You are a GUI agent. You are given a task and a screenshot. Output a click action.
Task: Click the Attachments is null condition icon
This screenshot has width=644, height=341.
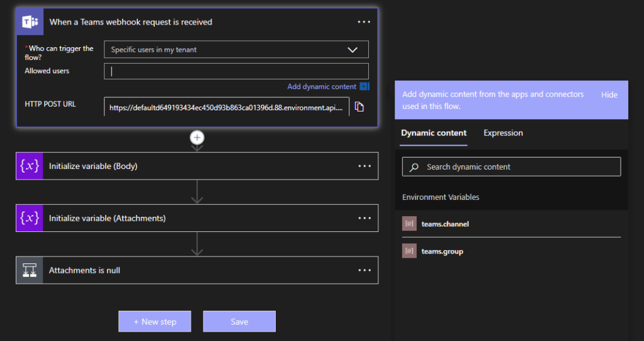coord(30,270)
